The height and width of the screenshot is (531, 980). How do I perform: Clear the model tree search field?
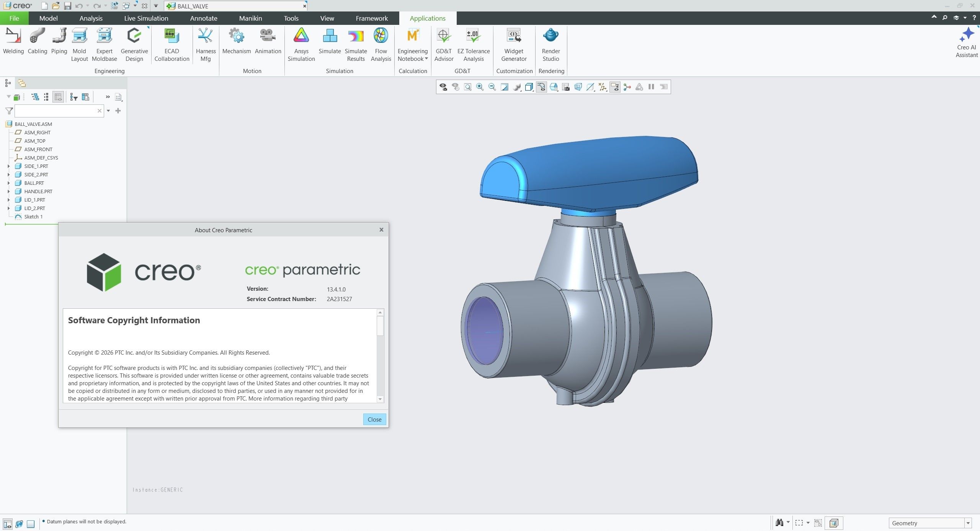click(100, 111)
